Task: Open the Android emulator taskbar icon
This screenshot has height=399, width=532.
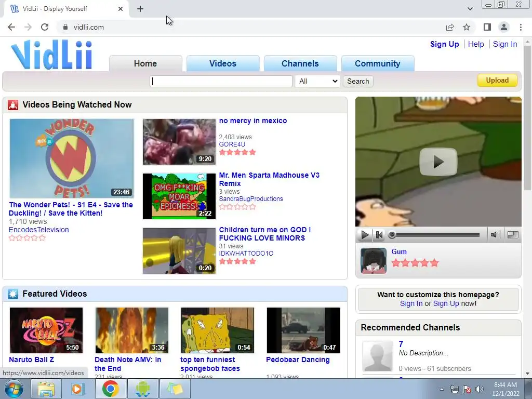Action: [x=142, y=389]
